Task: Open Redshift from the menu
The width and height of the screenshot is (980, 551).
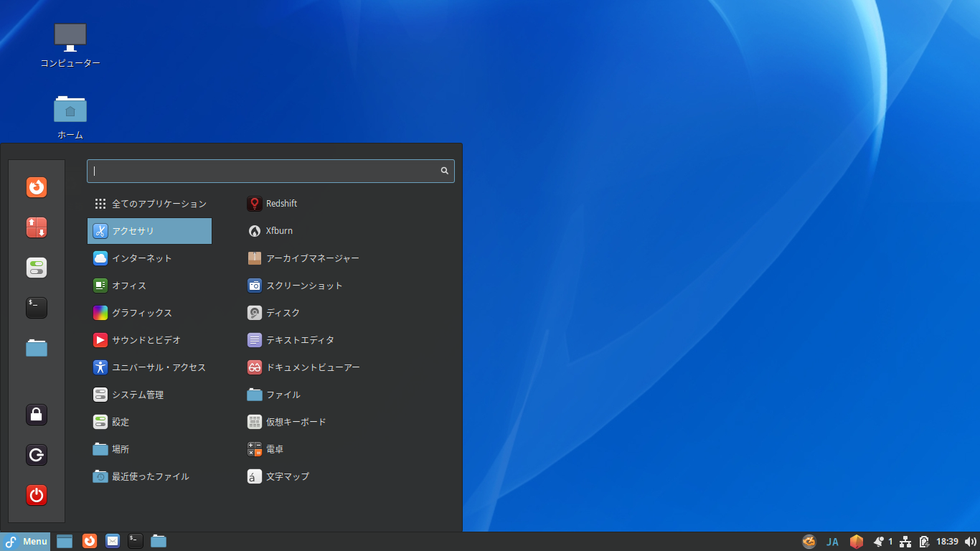Action: click(x=280, y=203)
